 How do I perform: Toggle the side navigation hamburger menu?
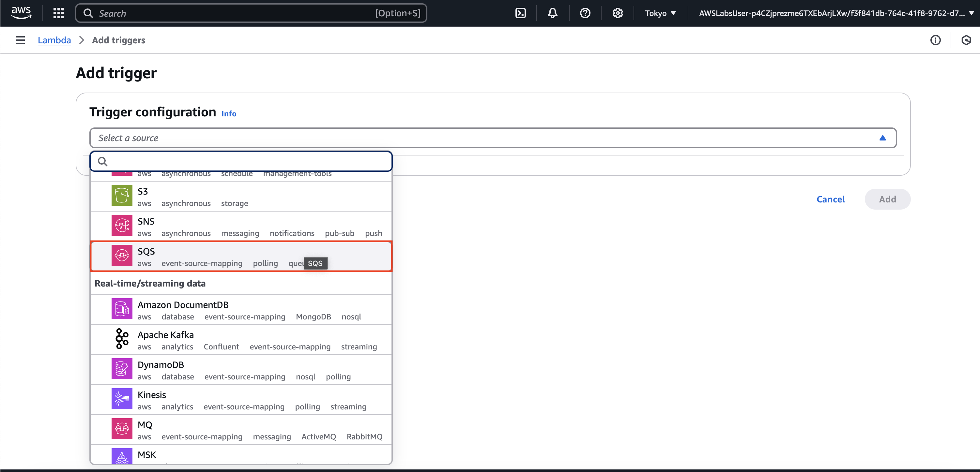pos(20,40)
